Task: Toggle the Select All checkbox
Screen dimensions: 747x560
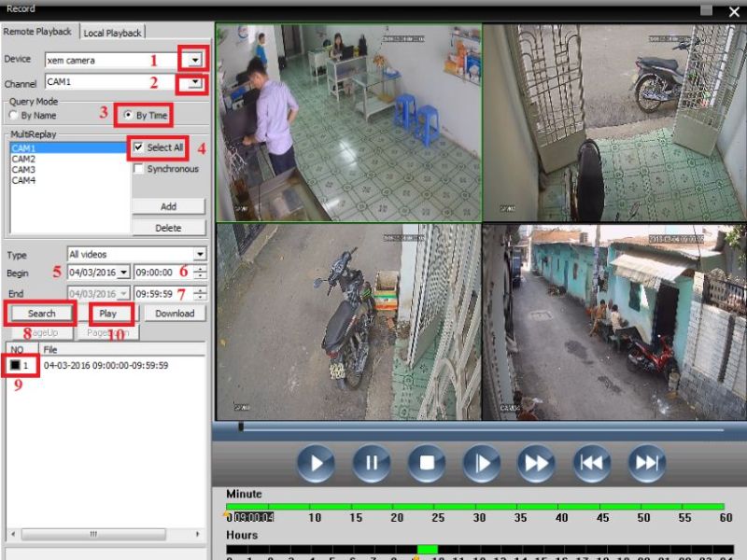Action: click(x=138, y=147)
